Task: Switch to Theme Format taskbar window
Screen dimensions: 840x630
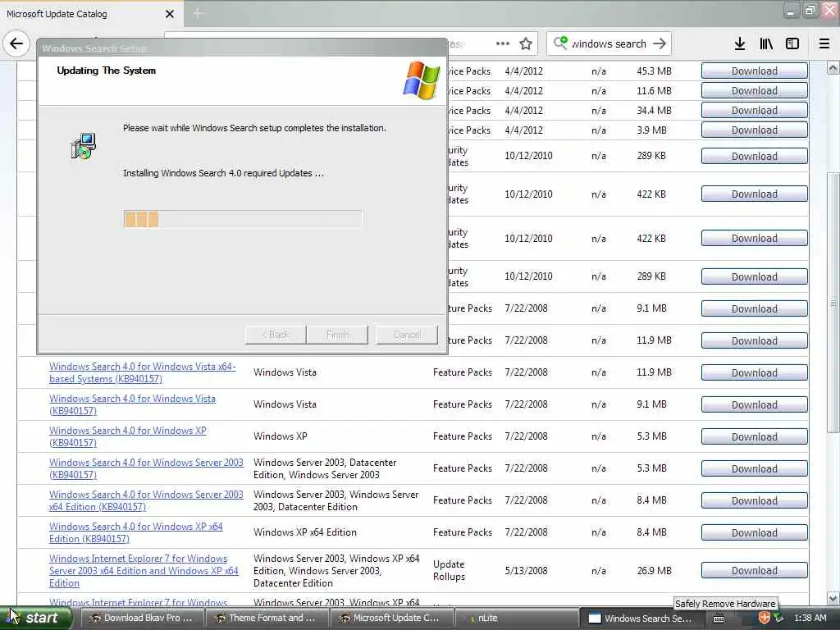Action: pos(267,619)
